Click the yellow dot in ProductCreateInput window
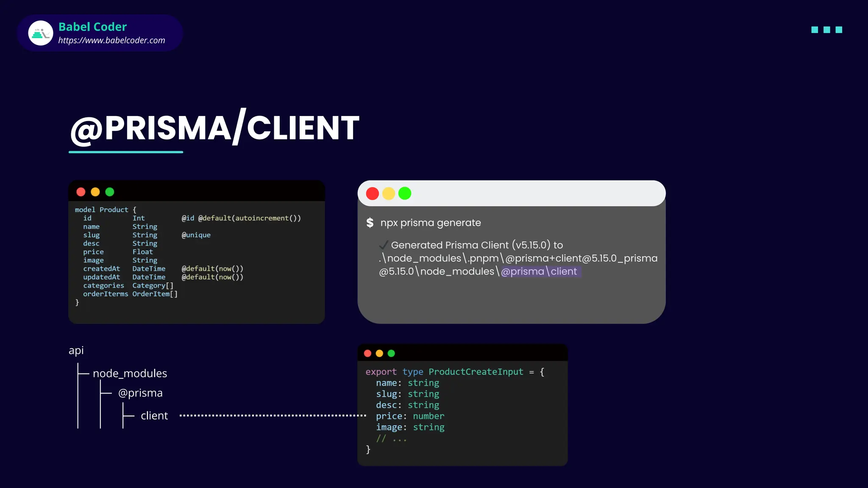 (379, 353)
